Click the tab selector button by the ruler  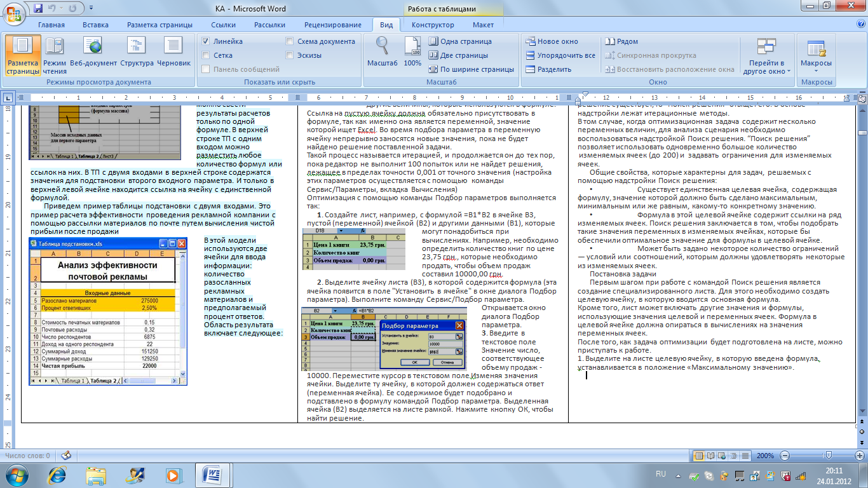pos(8,98)
